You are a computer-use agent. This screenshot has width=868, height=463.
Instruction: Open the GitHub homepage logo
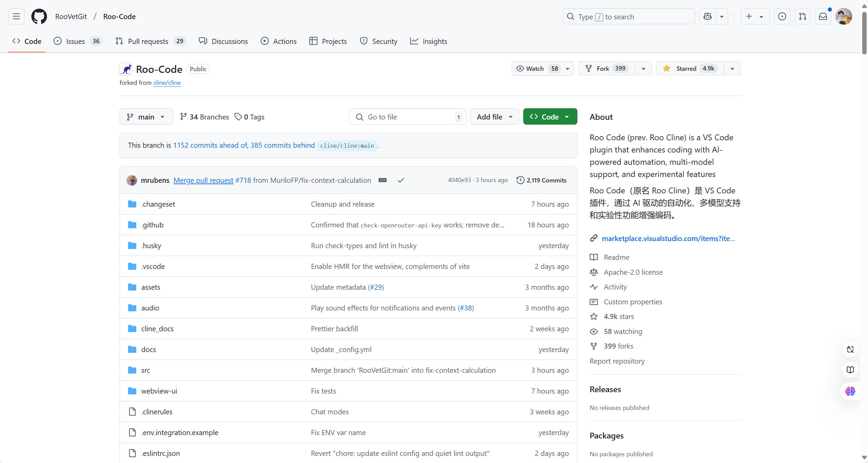point(39,16)
